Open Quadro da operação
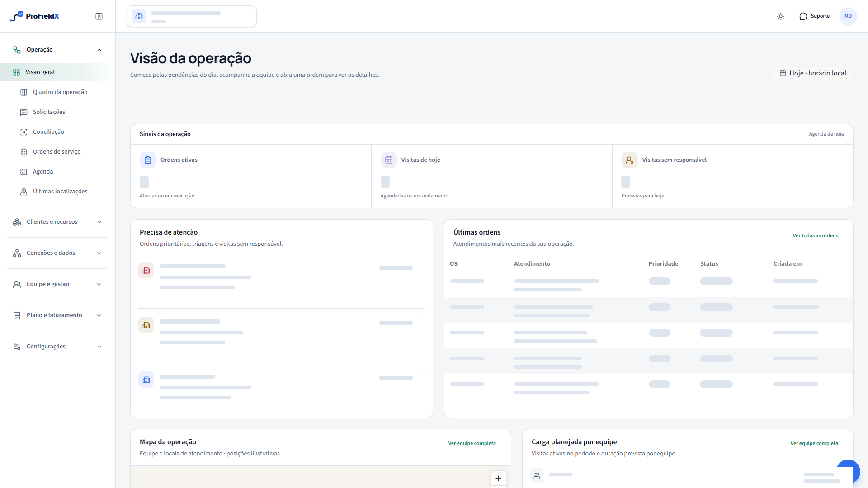The image size is (868, 488). 60,92
